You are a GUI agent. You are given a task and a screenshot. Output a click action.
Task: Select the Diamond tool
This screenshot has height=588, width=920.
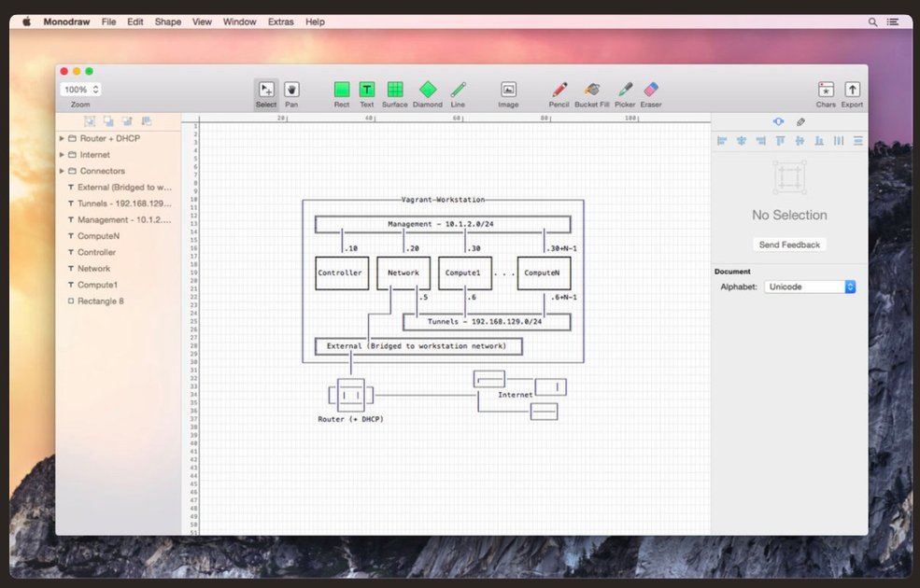(x=428, y=91)
